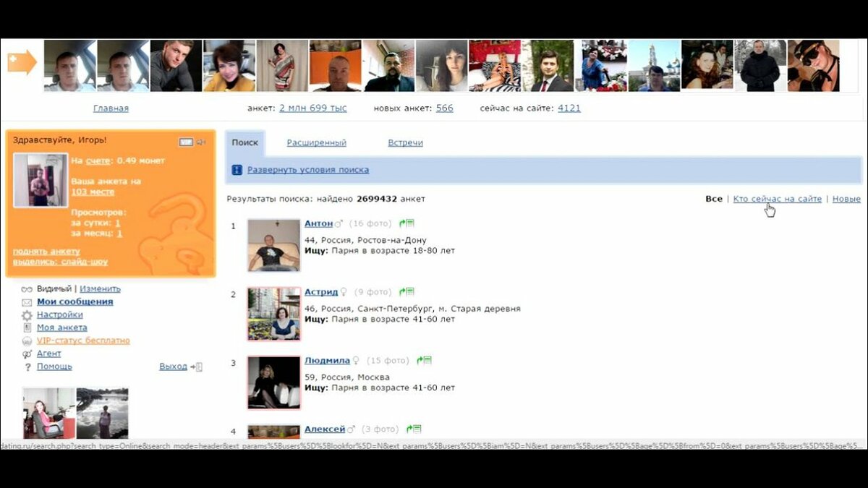
Task: Click the VIP badge icon in the orange panel
Action: coord(186,142)
